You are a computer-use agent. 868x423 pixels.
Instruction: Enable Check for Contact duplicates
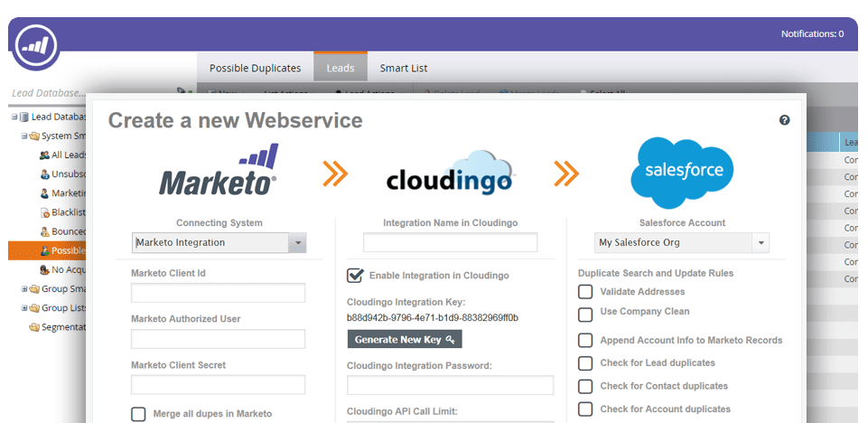(585, 386)
